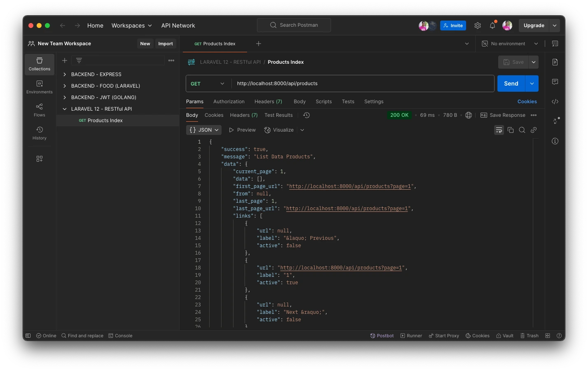This screenshot has width=588, height=371.
Task: Toggle line wrap in response viewer
Action: click(499, 130)
